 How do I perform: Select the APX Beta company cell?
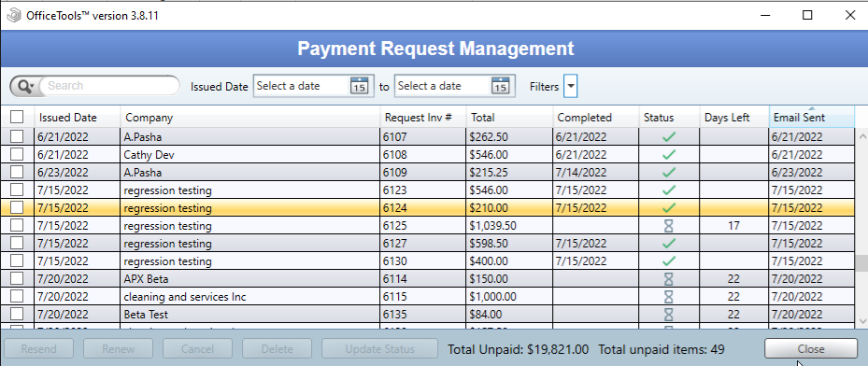pyautogui.click(x=250, y=279)
